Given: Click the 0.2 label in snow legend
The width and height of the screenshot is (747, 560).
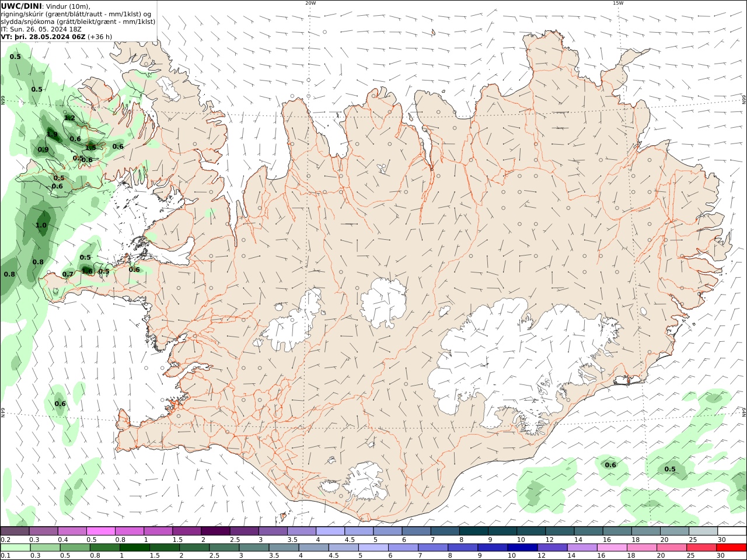Looking at the screenshot, I should [5, 540].
